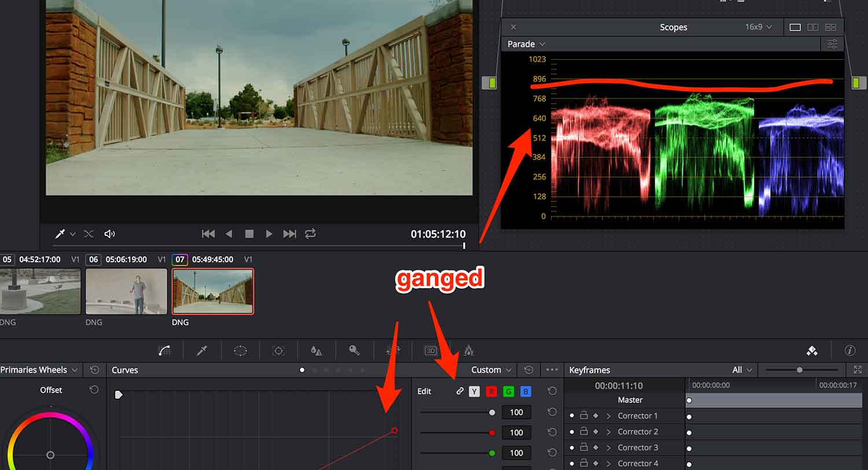Play the clip in reverse
This screenshot has width=868, height=470.
[x=229, y=234]
